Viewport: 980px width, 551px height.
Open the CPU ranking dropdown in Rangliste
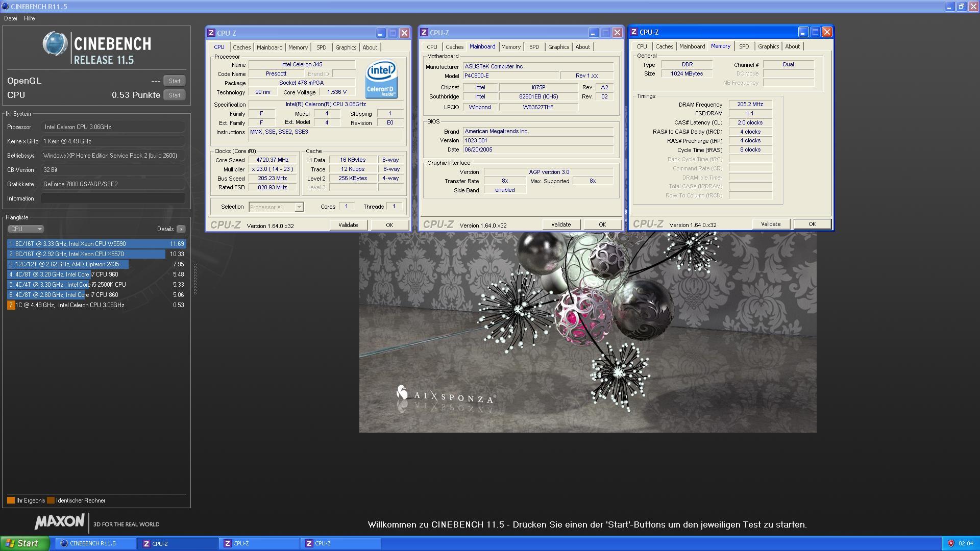pyautogui.click(x=26, y=229)
